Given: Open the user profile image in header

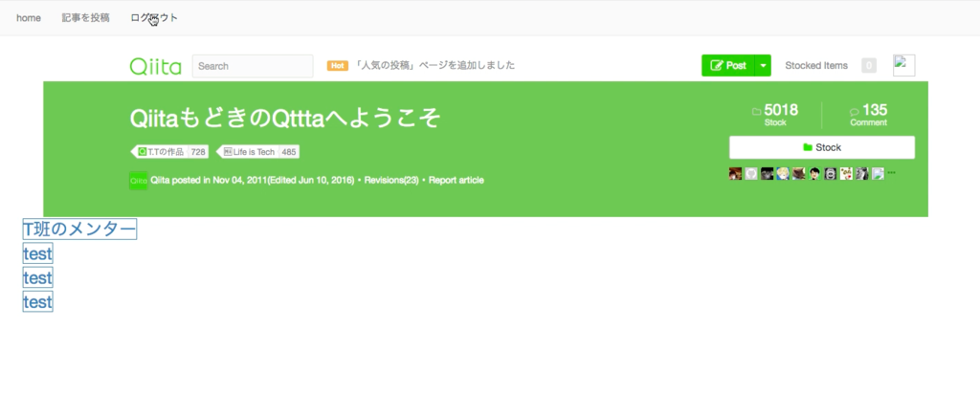Looking at the screenshot, I should [903, 66].
